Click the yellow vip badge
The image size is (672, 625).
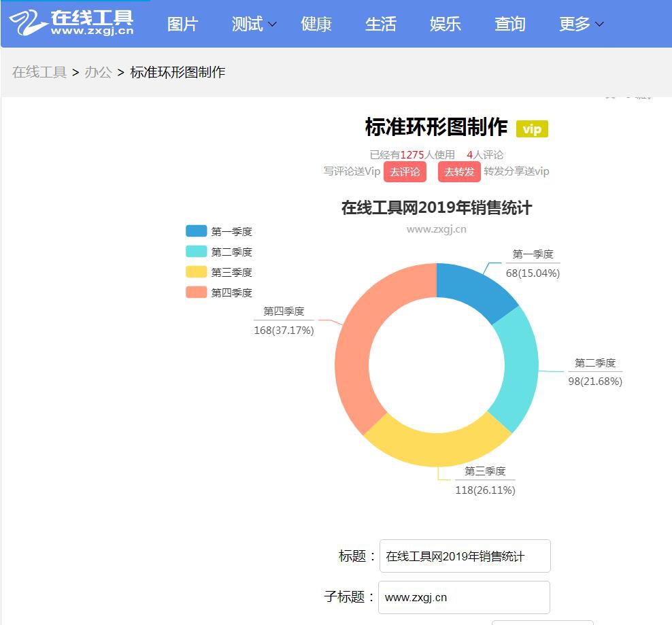coord(532,129)
